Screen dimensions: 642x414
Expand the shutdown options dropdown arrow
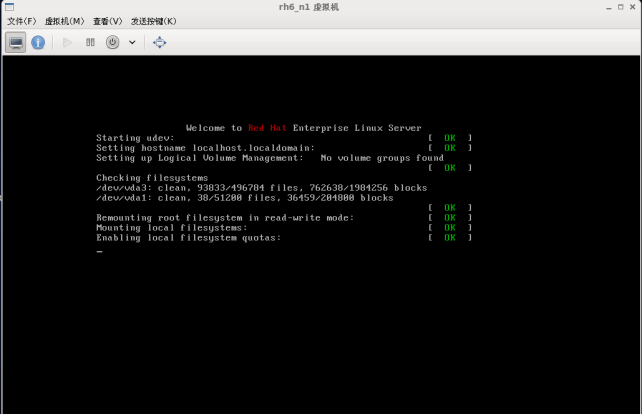coord(132,42)
